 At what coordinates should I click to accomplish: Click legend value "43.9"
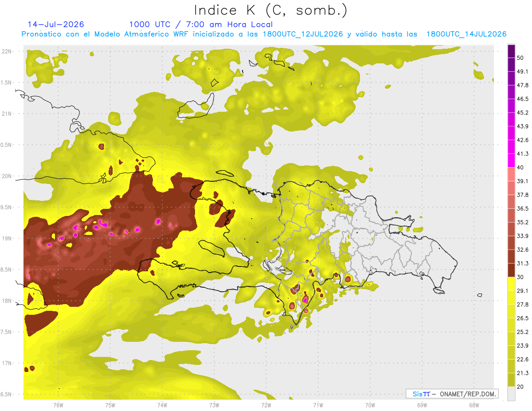[x=523, y=126]
